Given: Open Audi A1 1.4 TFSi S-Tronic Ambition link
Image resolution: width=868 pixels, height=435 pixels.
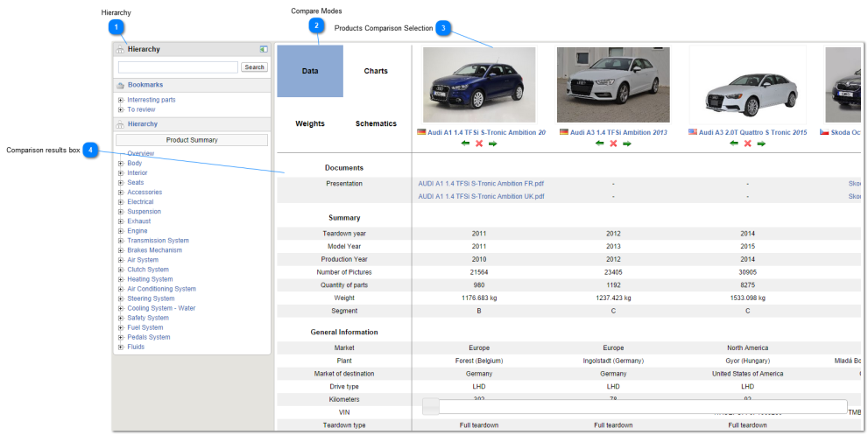Looking at the screenshot, I should (486, 133).
